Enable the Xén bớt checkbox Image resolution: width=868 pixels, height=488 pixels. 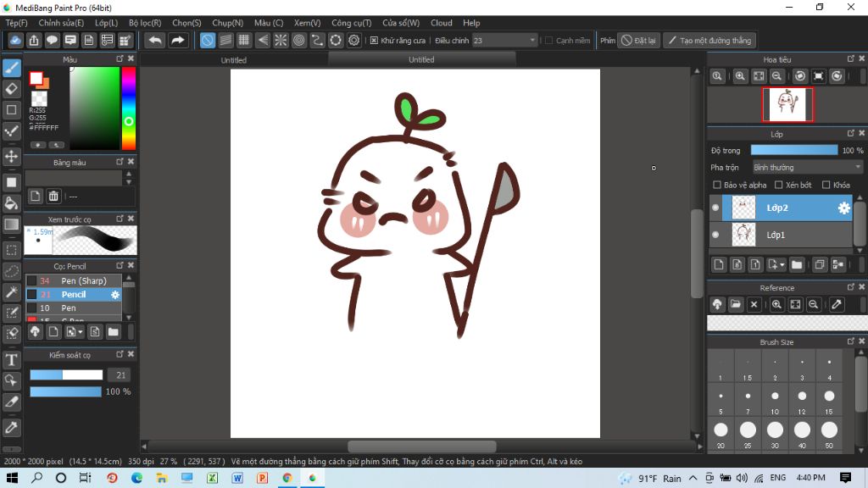click(x=778, y=185)
